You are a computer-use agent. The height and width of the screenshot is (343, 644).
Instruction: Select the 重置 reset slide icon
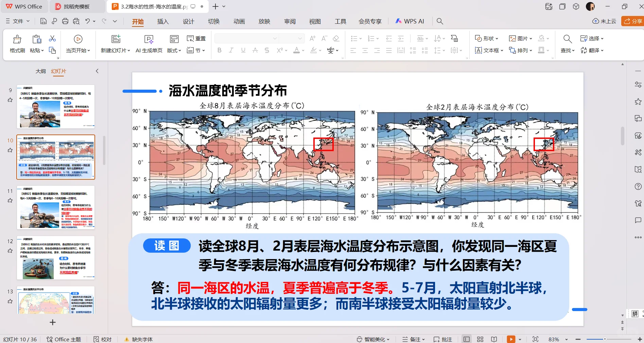(x=196, y=38)
